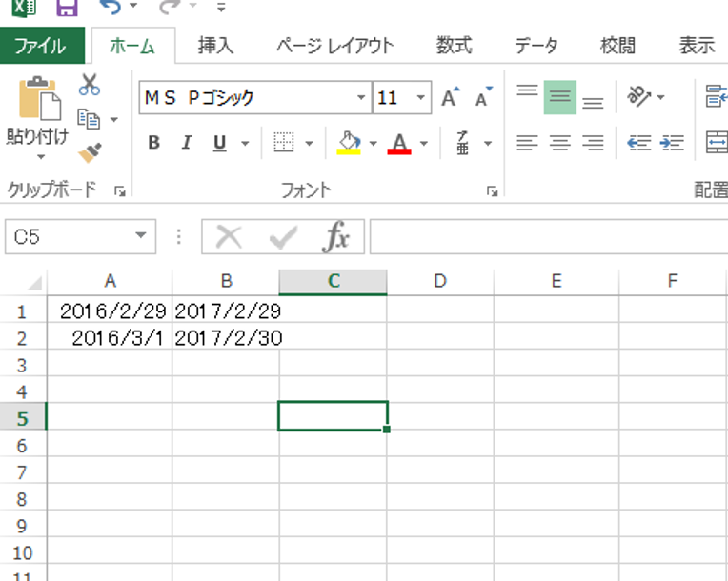Increase indent icon
The image size is (728, 581).
click(x=672, y=143)
